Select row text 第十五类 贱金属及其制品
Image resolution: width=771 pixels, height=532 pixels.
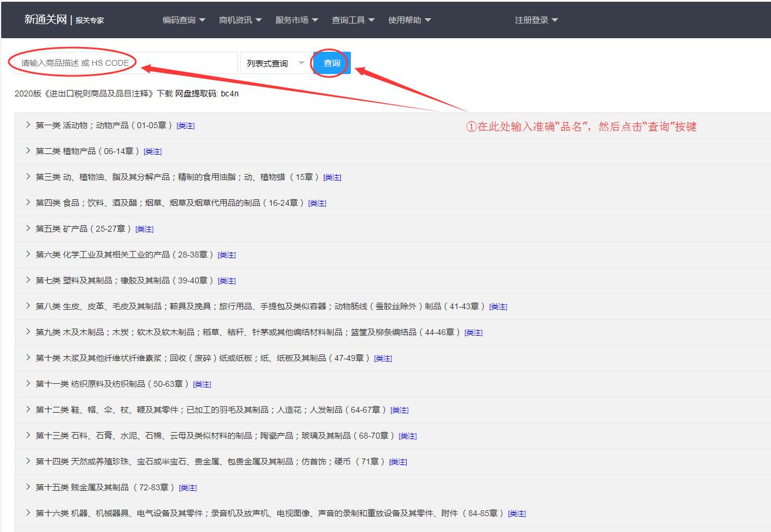tap(82, 487)
